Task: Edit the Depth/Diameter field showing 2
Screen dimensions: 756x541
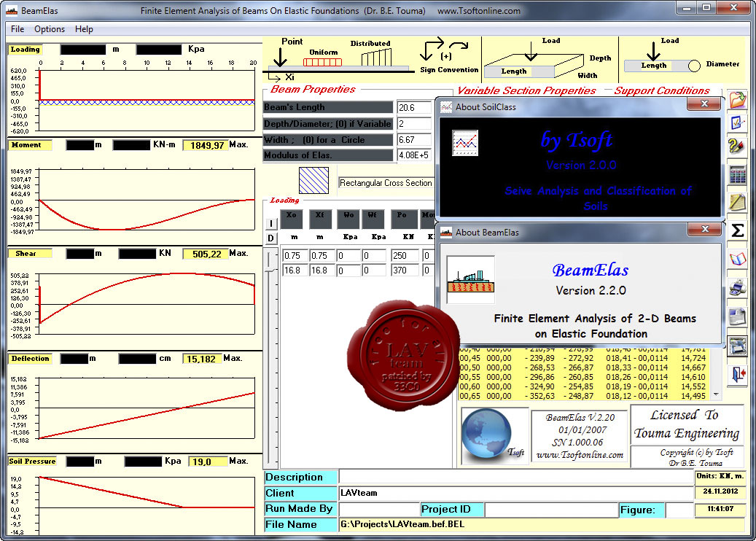Action: [413, 124]
